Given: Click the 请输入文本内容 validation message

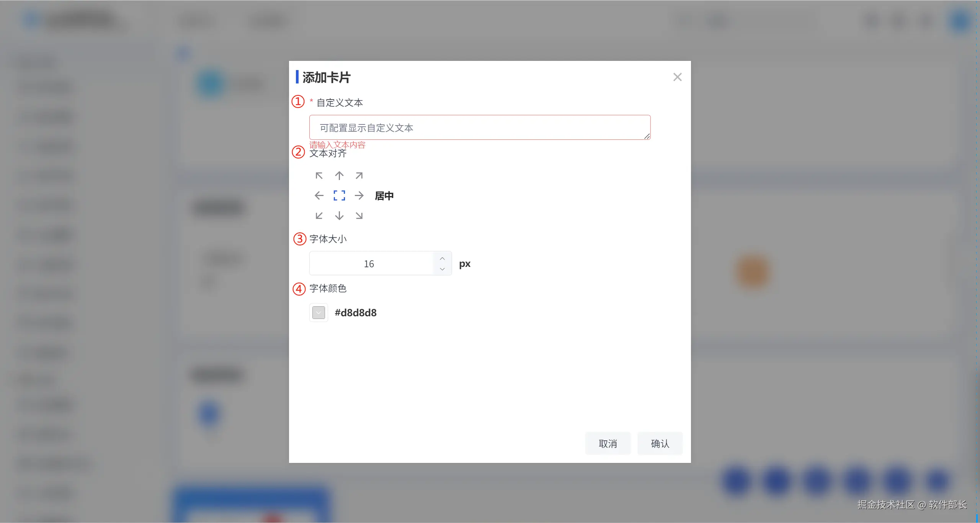Looking at the screenshot, I should click(x=337, y=145).
